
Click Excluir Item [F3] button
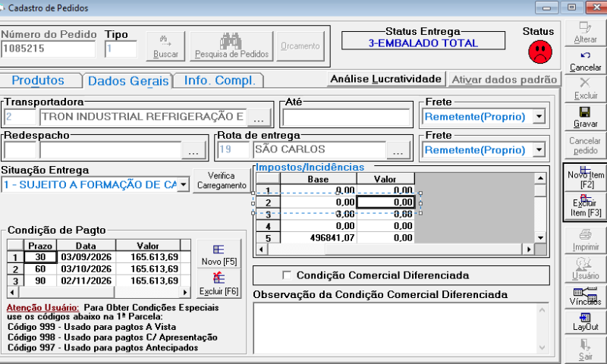coord(585,206)
